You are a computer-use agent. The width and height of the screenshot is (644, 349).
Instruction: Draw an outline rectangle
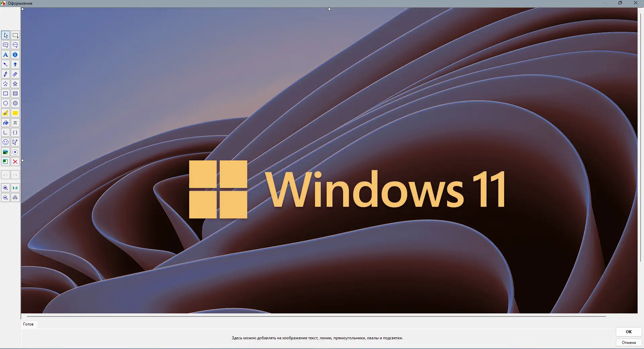tap(5, 94)
